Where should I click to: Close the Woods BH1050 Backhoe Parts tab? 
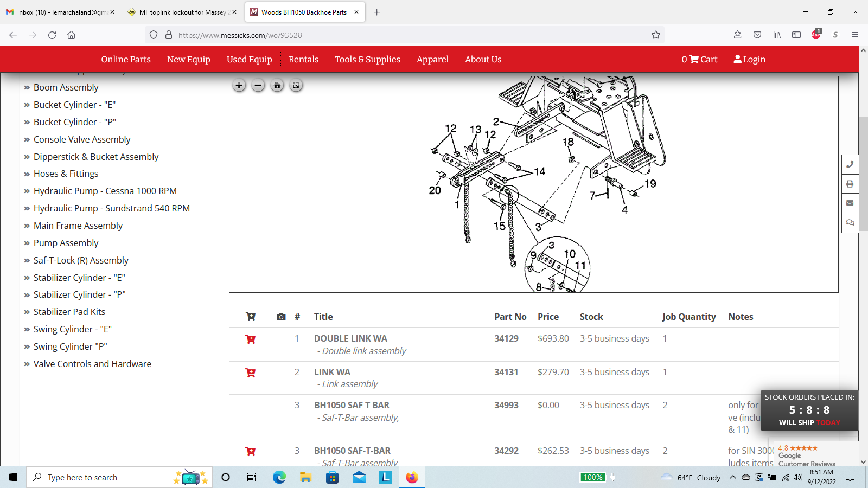coord(356,12)
